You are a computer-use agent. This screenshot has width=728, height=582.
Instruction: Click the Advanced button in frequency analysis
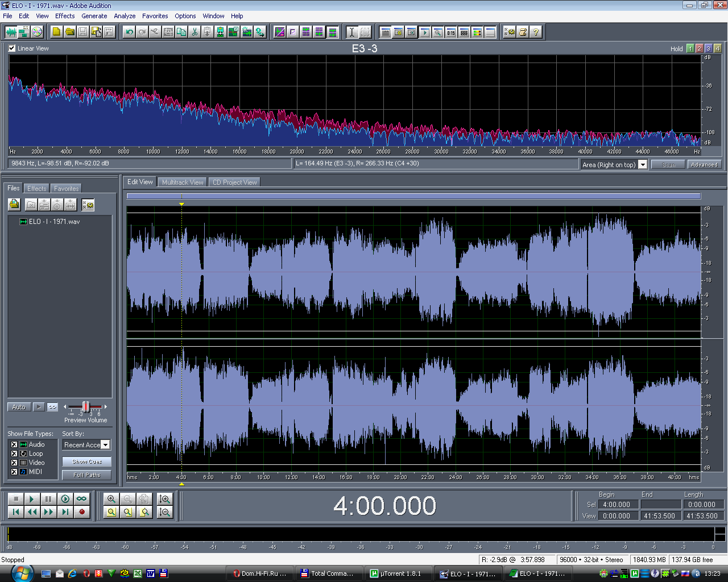(x=704, y=164)
